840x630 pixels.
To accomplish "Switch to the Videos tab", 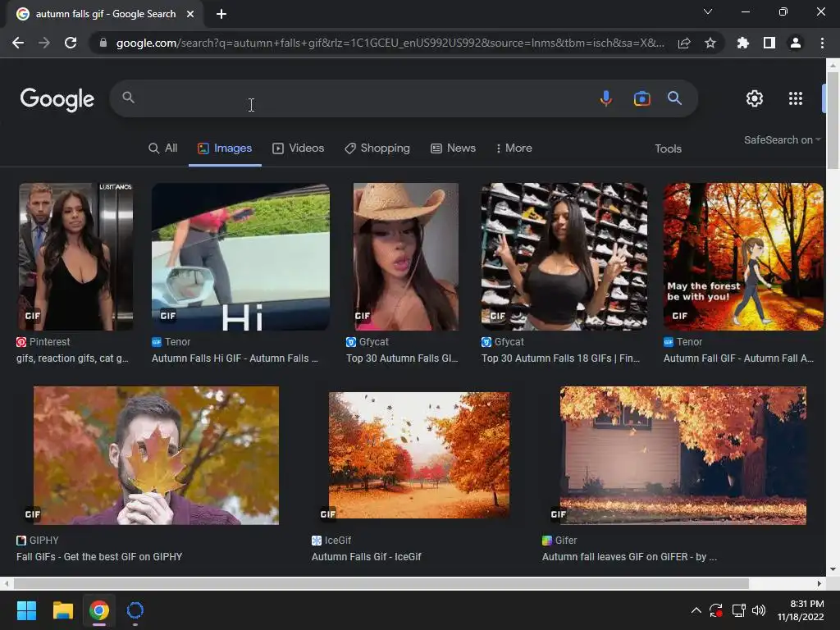I will [x=299, y=148].
